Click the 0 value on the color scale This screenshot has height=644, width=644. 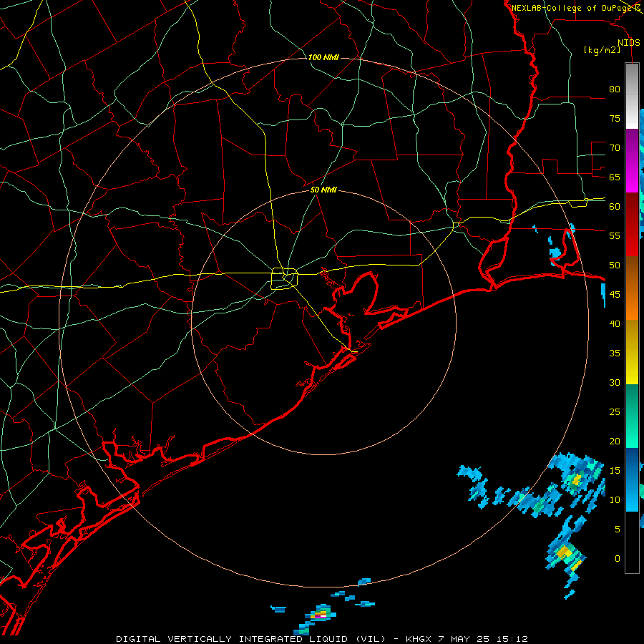click(x=618, y=559)
